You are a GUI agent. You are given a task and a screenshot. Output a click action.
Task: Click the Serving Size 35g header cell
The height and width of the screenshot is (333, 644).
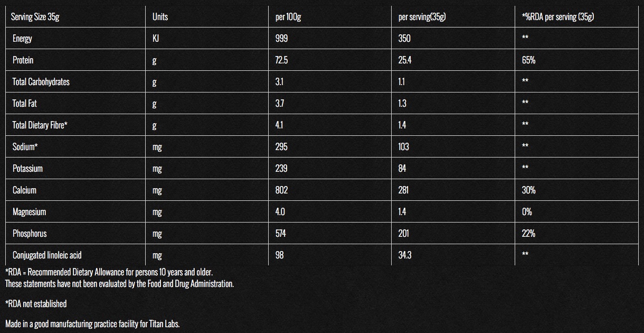[x=35, y=17]
